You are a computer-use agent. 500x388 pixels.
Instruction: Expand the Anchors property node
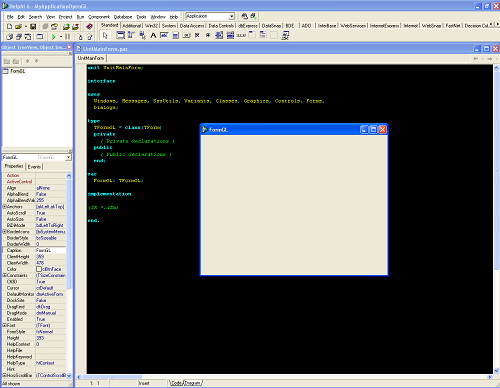5,207
